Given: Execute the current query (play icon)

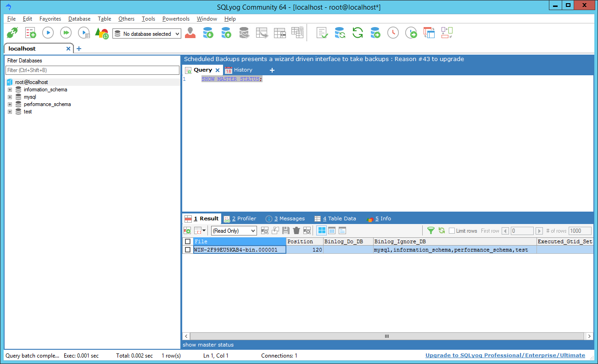Looking at the screenshot, I should tap(48, 33).
